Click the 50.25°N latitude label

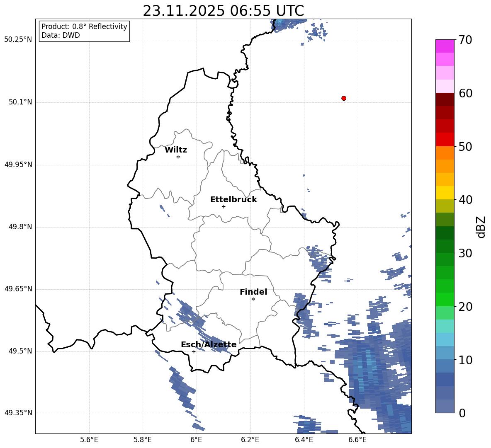18,40
